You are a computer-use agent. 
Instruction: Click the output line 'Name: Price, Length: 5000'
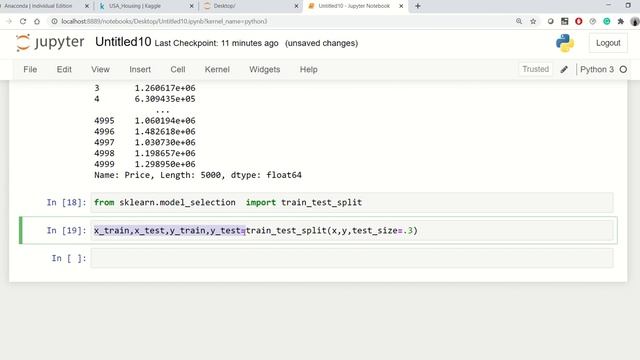coord(198,175)
